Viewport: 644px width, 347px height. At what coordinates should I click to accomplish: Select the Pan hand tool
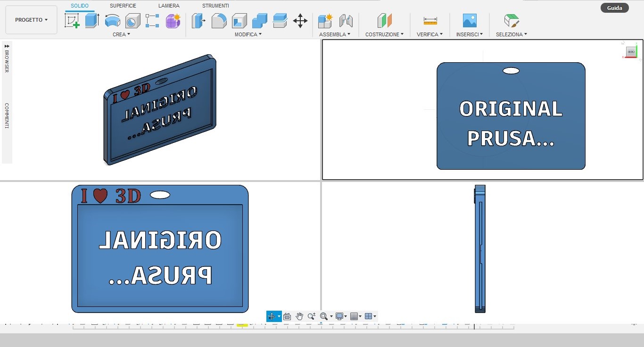[299, 316]
